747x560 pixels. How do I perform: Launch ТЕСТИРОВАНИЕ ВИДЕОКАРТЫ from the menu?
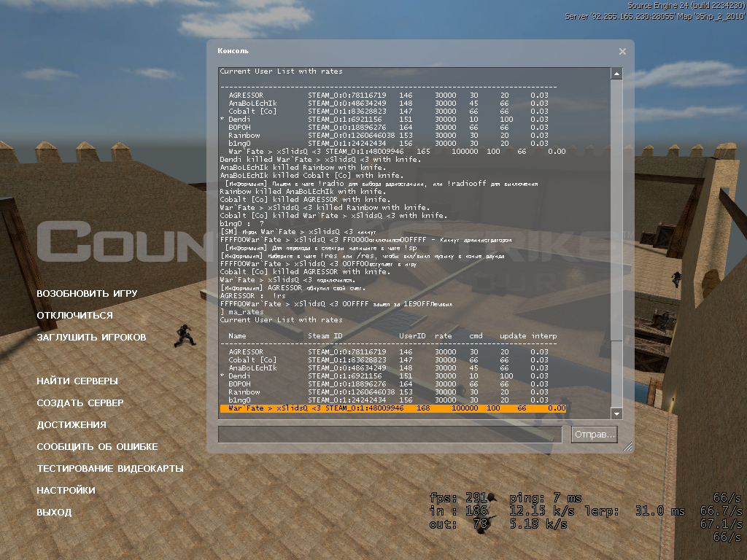110,469
